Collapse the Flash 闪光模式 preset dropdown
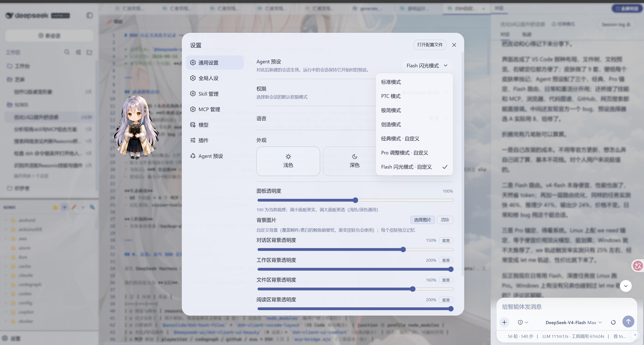 (x=427, y=66)
